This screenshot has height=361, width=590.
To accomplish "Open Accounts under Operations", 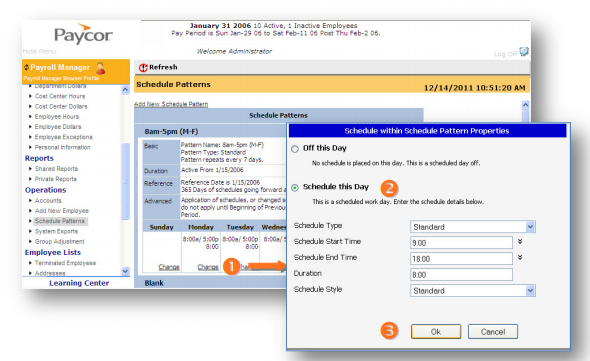I will tap(48, 201).
